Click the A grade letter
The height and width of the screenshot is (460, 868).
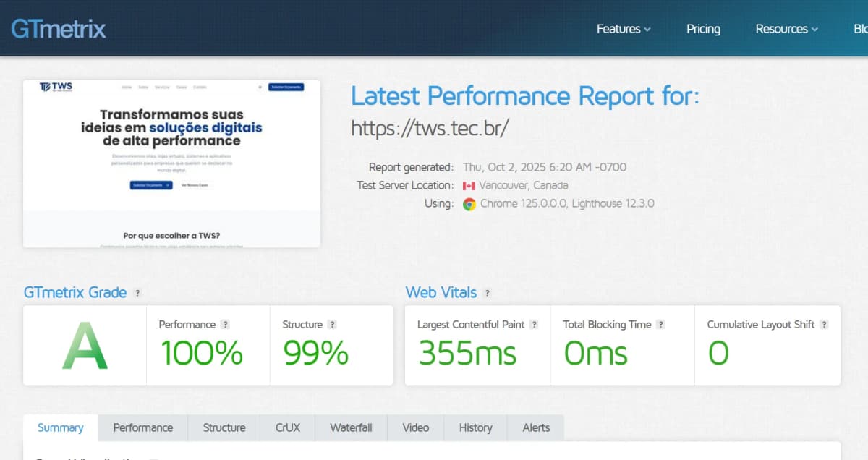click(85, 346)
